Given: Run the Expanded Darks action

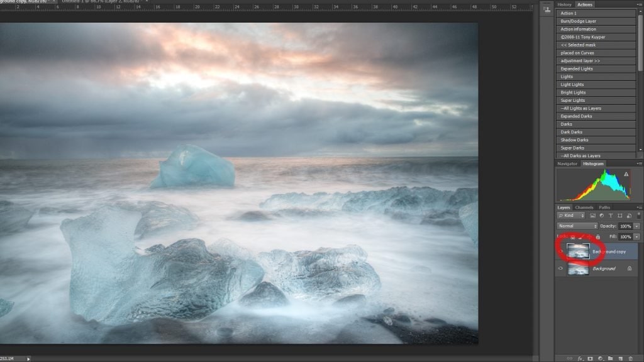Looking at the screenshot, I should [x=596, y=116].
